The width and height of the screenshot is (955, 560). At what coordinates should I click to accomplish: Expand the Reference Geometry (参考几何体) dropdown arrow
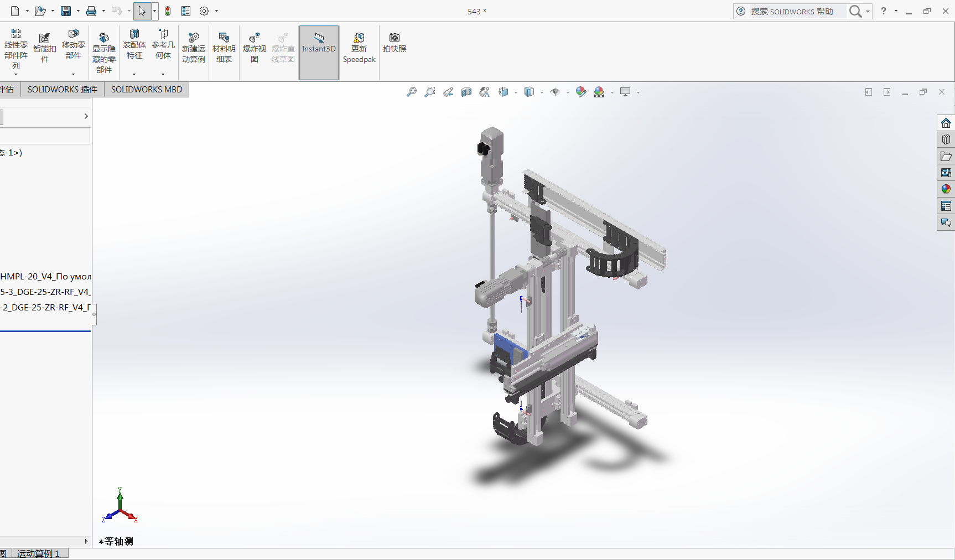coord(163,74)
